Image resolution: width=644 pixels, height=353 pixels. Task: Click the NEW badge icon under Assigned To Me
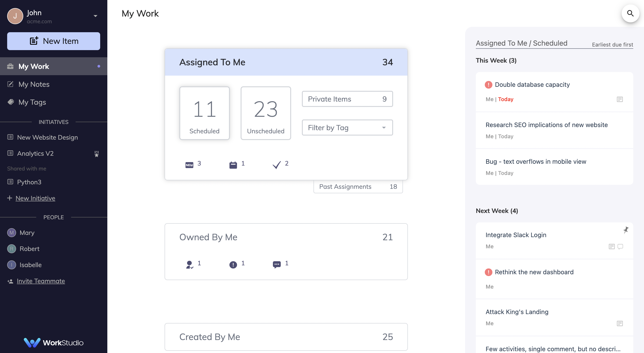pos(189,165)
